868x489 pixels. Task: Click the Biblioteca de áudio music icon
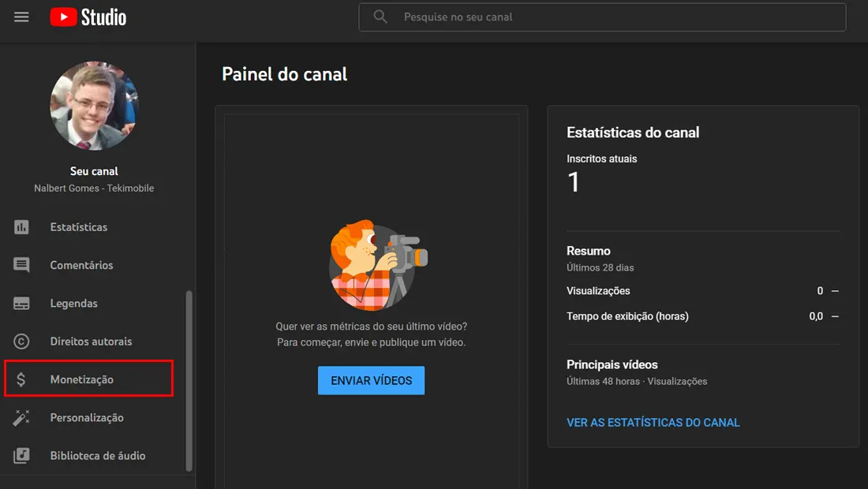coord(21,456)
